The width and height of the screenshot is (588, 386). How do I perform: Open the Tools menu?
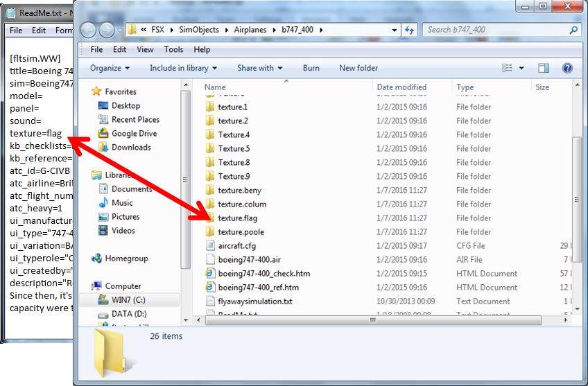click(x=173, y=49)
